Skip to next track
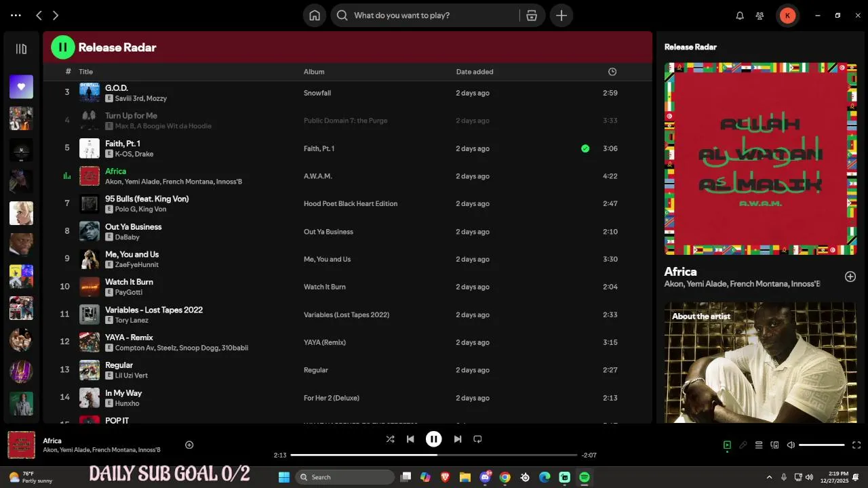Viewport: 868px width, 488px height. [x=458, y=439]
